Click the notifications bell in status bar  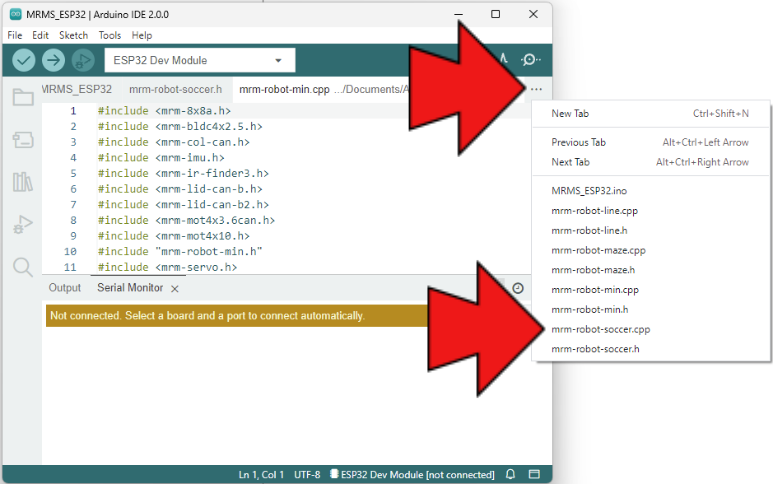coord(510,474)
